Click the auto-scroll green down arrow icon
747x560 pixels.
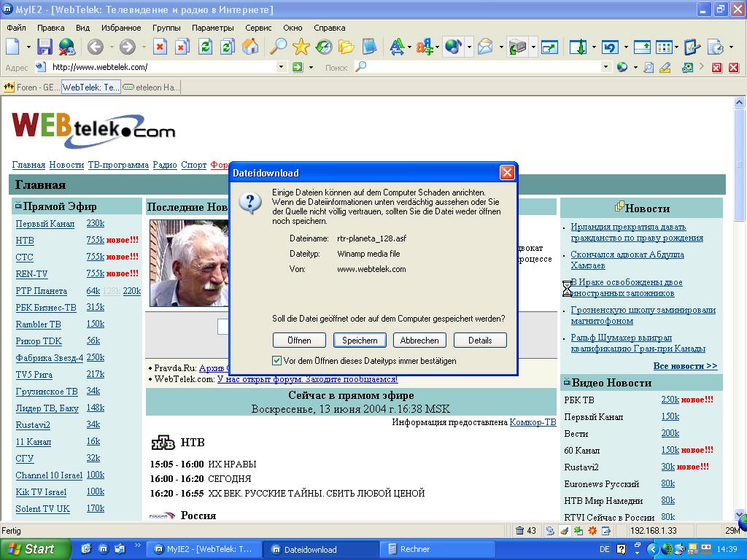click(578, 47)
